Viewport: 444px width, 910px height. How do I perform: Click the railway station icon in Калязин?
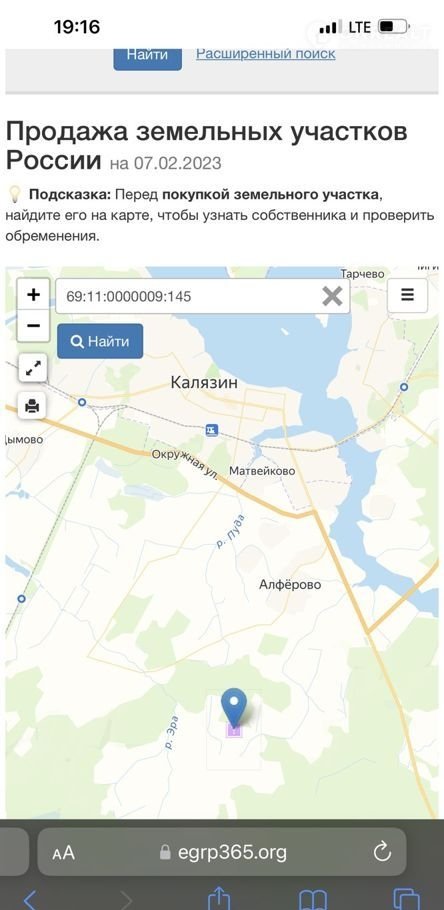click(212, 430)
